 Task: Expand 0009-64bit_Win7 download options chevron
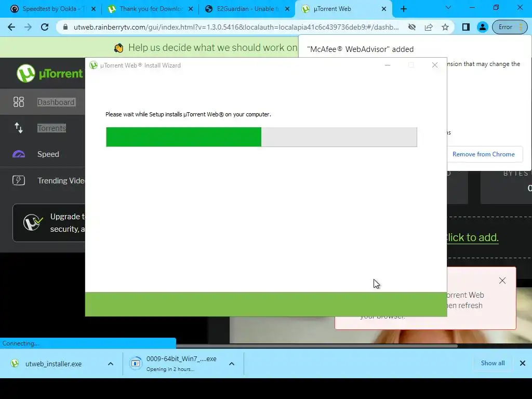pos(232,364)
